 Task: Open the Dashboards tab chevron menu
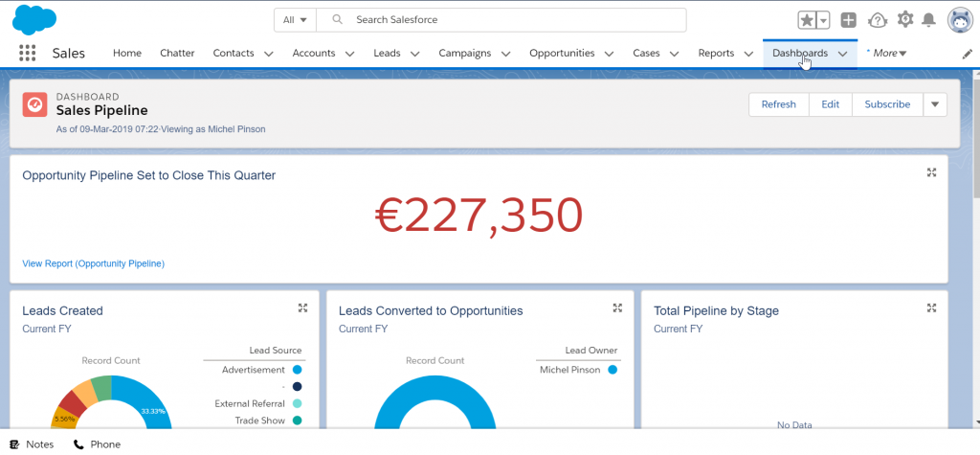842,54
